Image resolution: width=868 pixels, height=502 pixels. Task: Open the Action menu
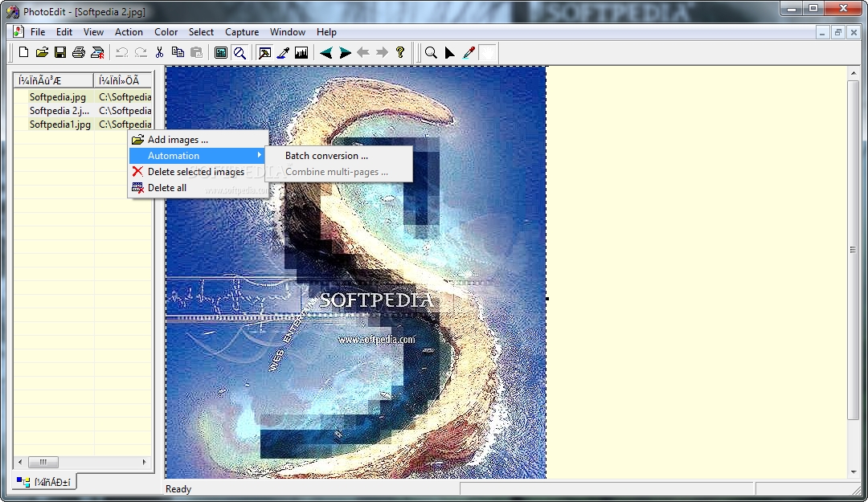coord(129,32)
